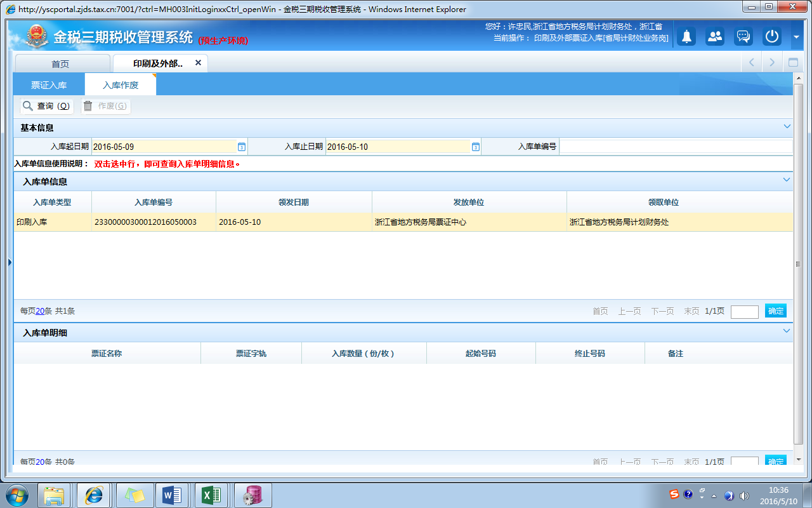The image size is (812, 508).
Task: Collapse the 入库单信息 section
Action: 787,180
